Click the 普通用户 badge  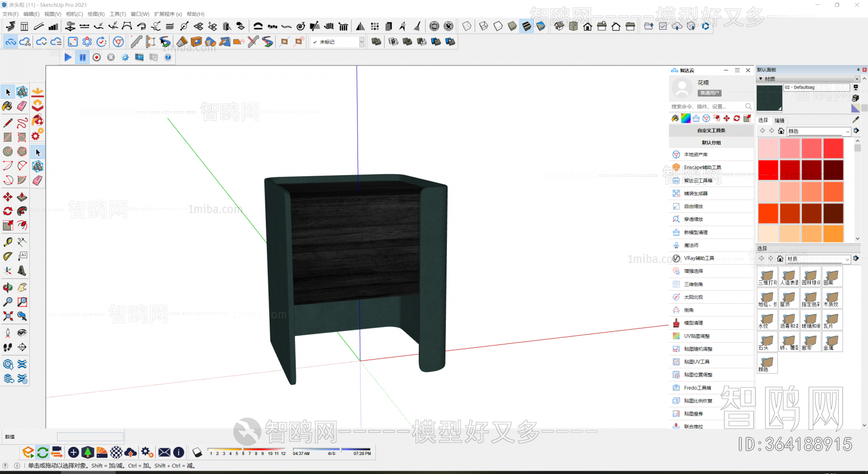710,93
